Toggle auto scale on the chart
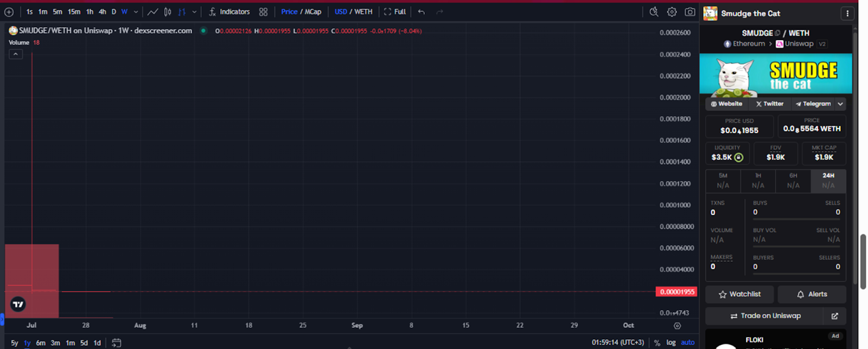 [x=687, y=342]
